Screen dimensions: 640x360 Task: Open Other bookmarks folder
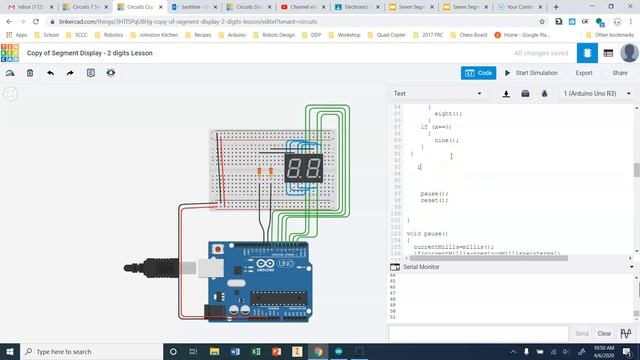(610, 35)
